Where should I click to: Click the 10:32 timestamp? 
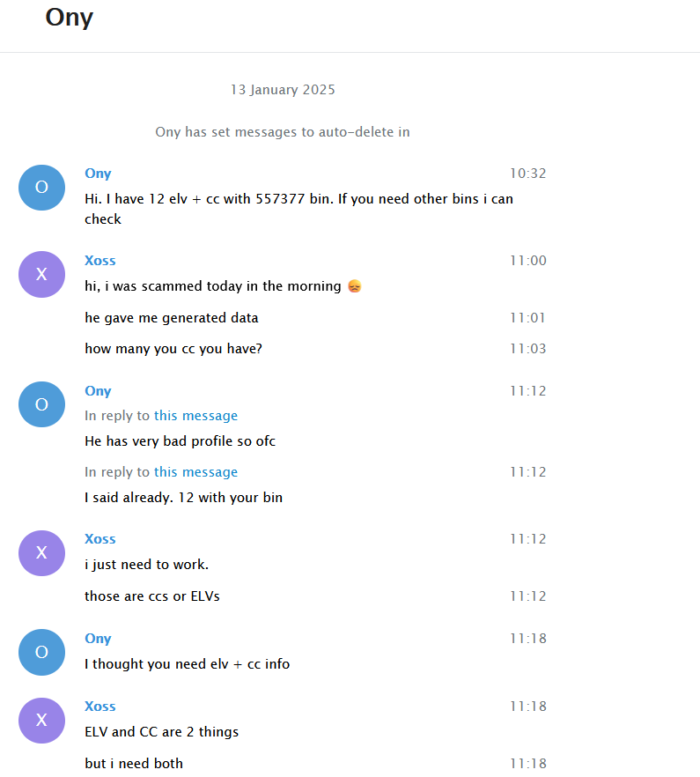527,174
